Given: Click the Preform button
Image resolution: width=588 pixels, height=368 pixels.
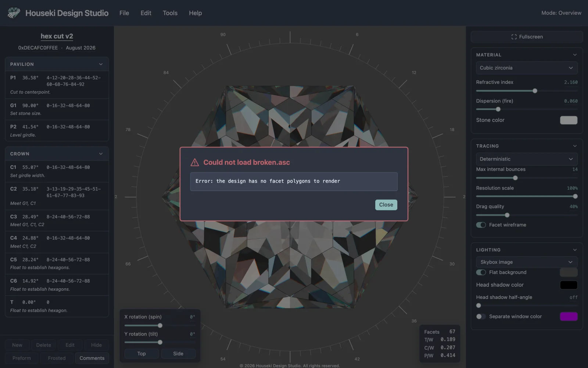Looking at the screenshot, I should click(22, 358).
